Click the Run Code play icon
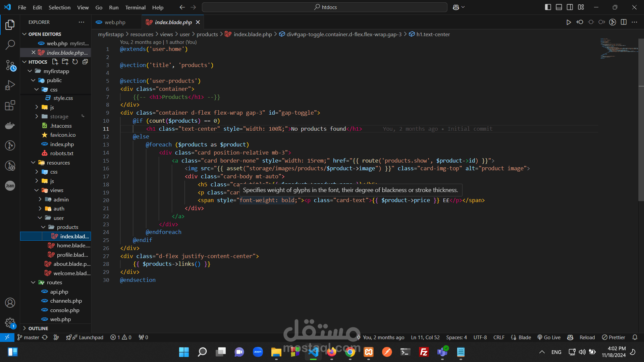 (x=569, y=22)
